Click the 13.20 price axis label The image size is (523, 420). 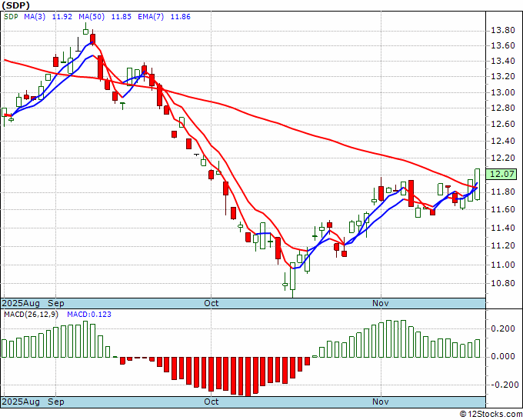pos(503,76)
